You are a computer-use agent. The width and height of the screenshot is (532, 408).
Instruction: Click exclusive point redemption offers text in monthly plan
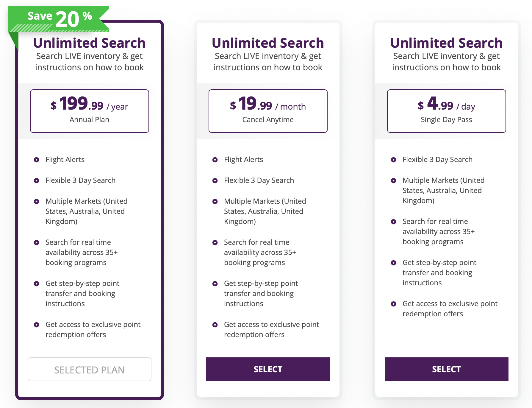tap(271, 329)
